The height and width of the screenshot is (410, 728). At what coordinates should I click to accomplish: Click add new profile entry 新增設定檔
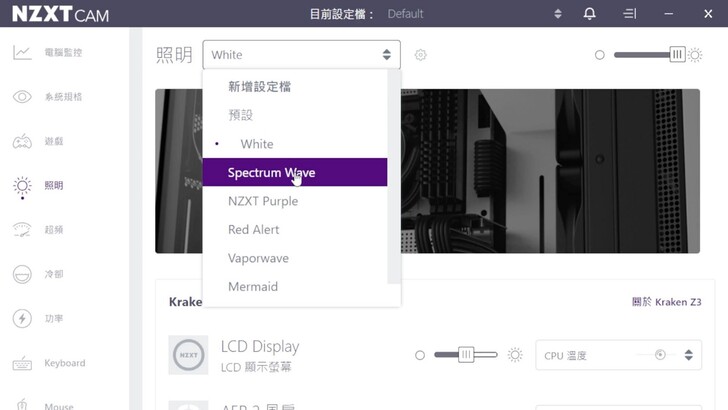tap(295, 86)
